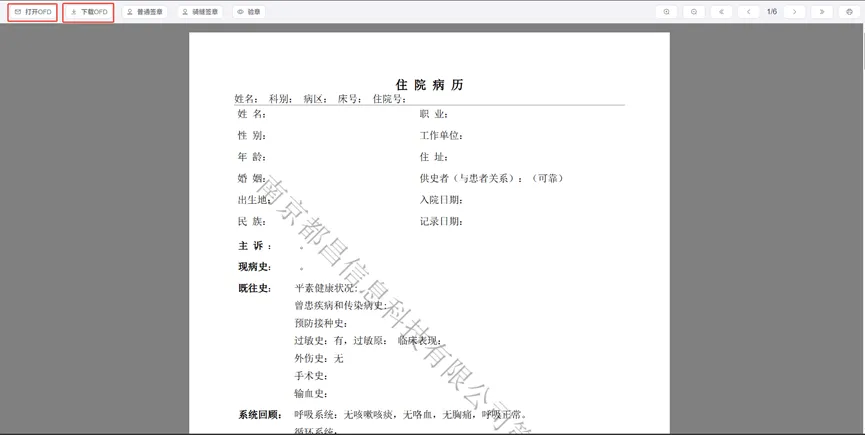Print the document

click(849, 12)
